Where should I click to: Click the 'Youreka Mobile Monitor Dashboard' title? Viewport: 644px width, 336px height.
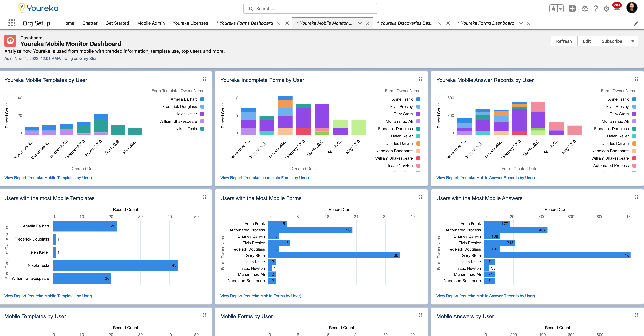point(71,44)
